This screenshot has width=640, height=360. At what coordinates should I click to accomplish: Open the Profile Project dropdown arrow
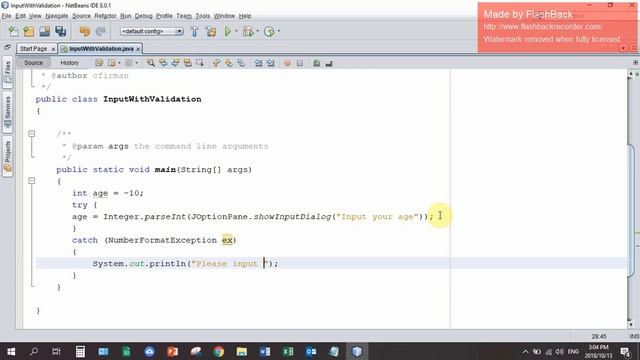tap(279, 31)
